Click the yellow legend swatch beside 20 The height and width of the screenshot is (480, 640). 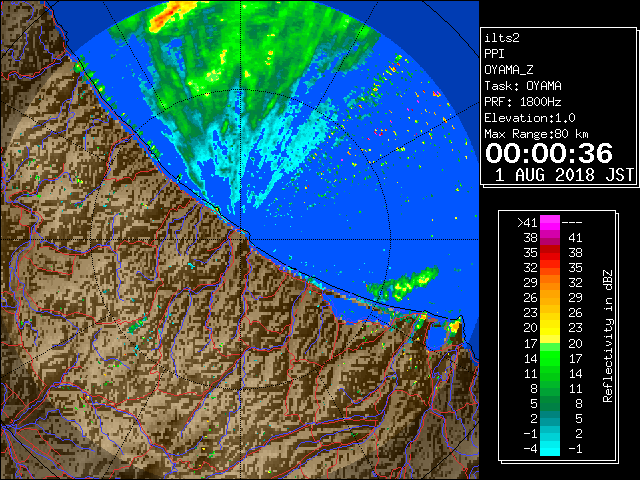tap(550, 328)
